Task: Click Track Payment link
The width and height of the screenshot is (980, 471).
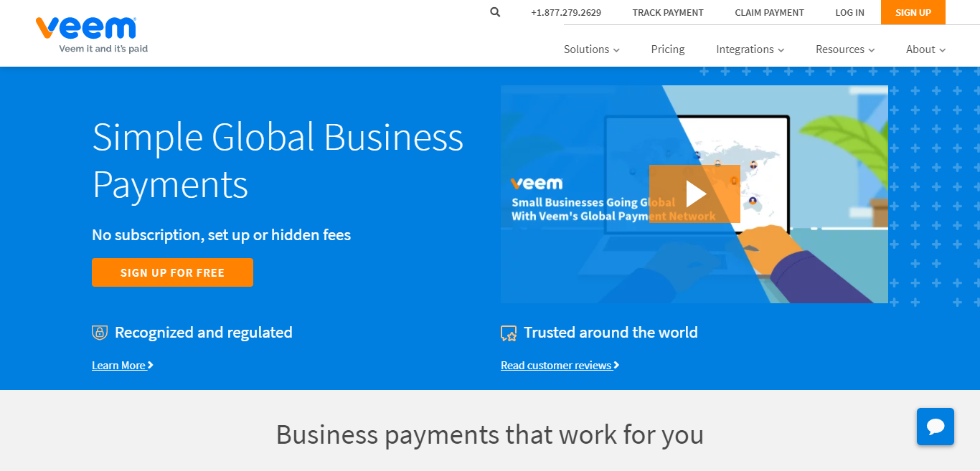Action: [668, 13]
